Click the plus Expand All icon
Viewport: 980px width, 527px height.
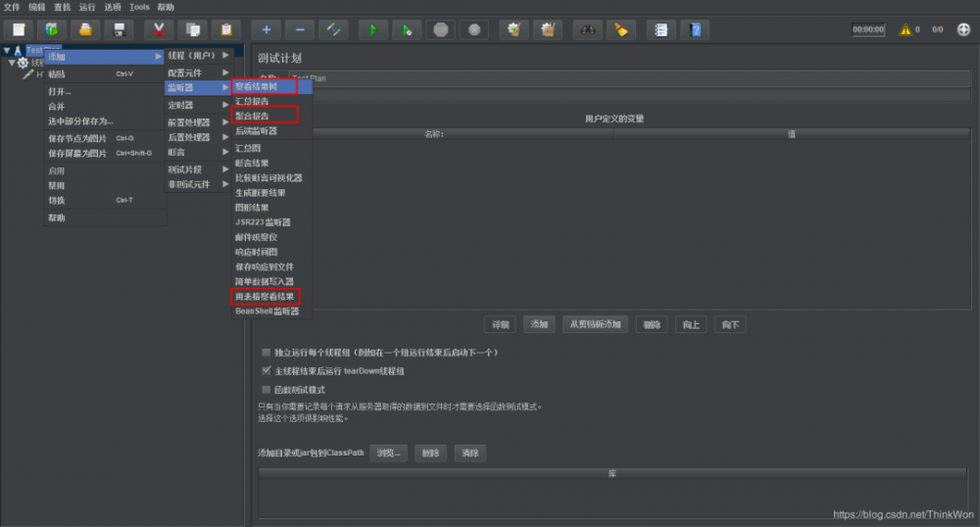coord(267,29)
